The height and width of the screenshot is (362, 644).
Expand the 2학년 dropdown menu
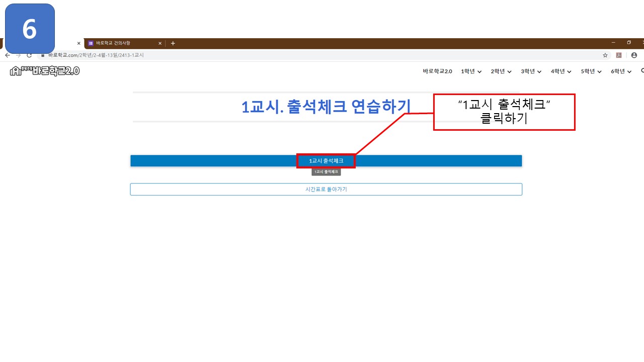pyautogui.click(x=501, y=71)
